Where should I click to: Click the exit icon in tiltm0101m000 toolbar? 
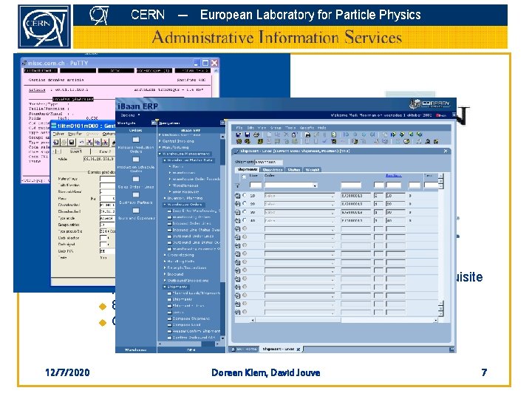[56, 143]
